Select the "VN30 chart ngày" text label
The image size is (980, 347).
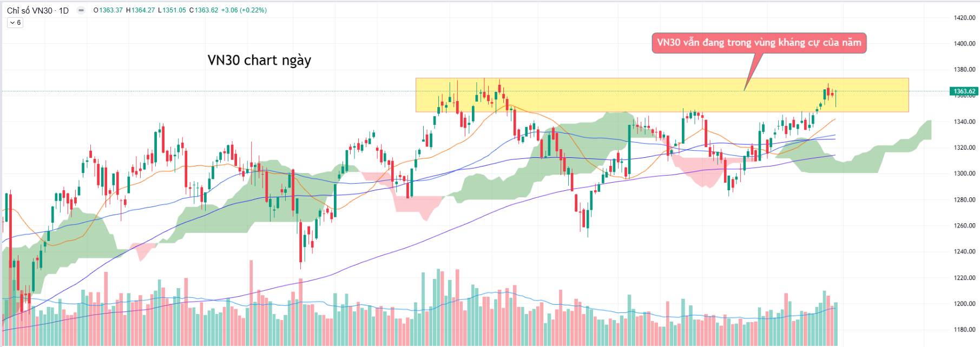coord(259,60)
